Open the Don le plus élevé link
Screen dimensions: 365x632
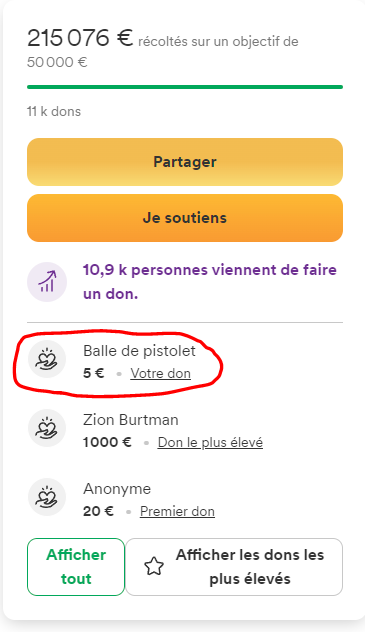(x=210, y=443)
